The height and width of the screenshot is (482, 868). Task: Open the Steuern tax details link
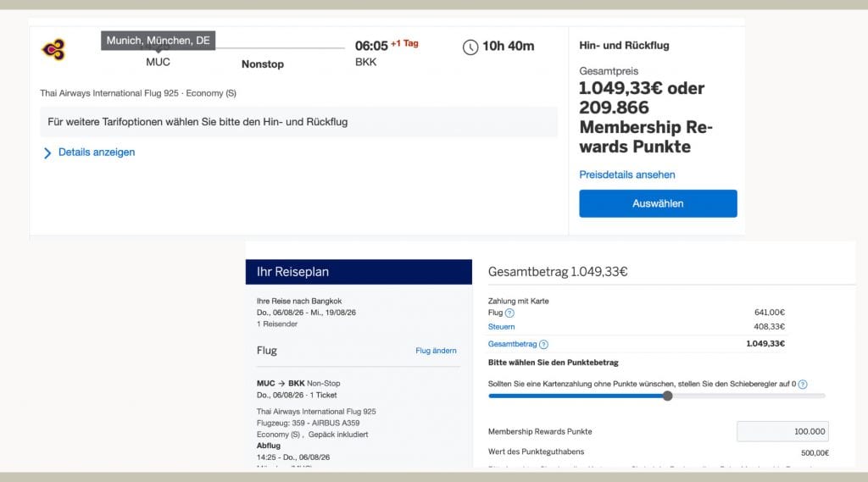[501, 327]
